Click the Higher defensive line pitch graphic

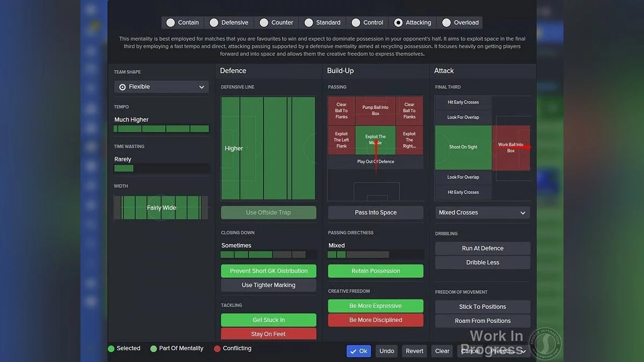click(x=268, y=149)
